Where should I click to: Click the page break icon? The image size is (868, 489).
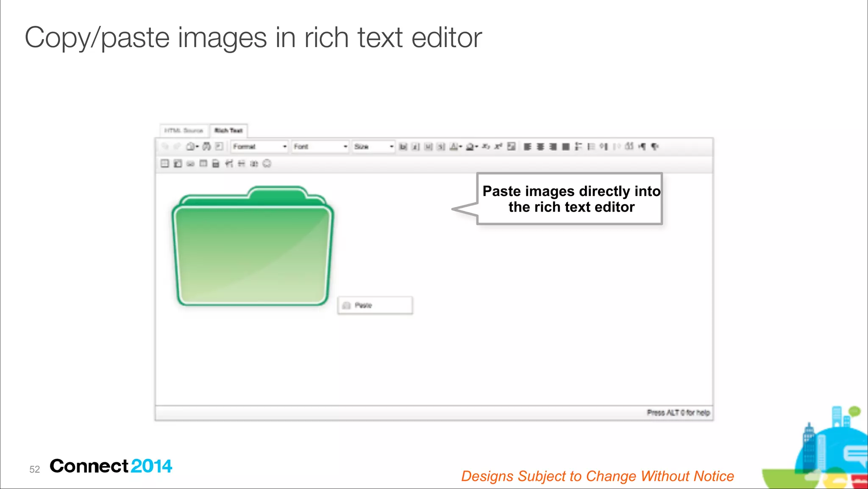click(x=254, y=164)
